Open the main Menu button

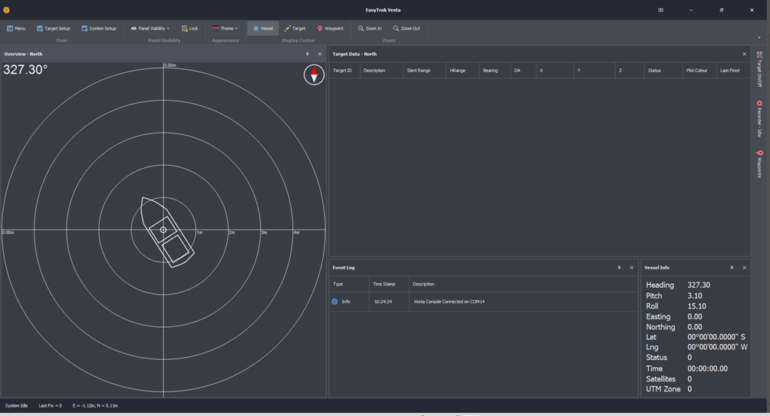pyautogui.click(x=15, y=28)
